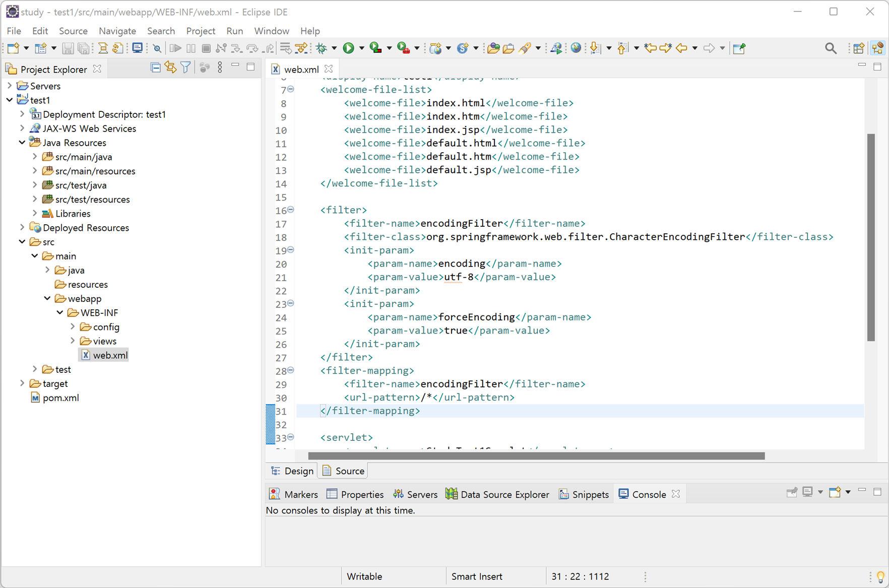Open the Navigate menu
The width and height of the screenshot is (889, 588).
click(x=117, y=31)
